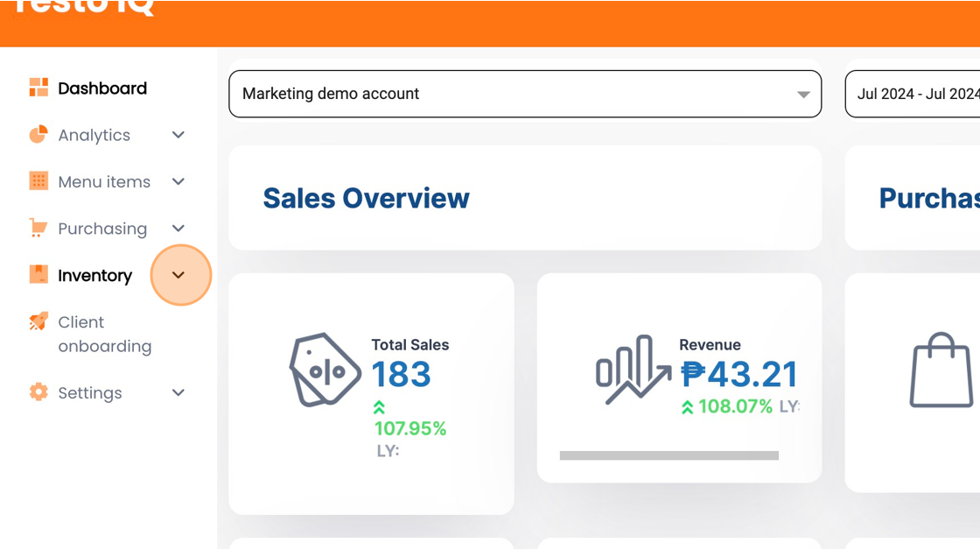Click the resto IQ logo in header
980x550 pixels.
click(x=84, y=8)
